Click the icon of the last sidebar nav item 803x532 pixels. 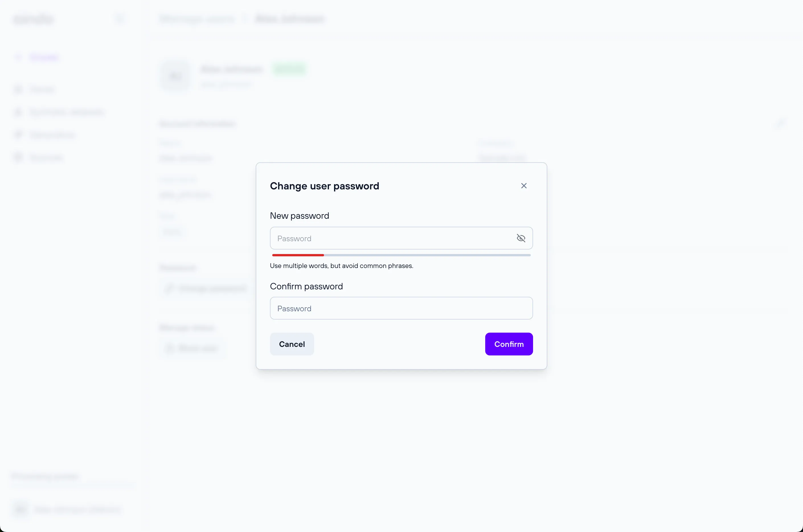click(x=18, y=157)
